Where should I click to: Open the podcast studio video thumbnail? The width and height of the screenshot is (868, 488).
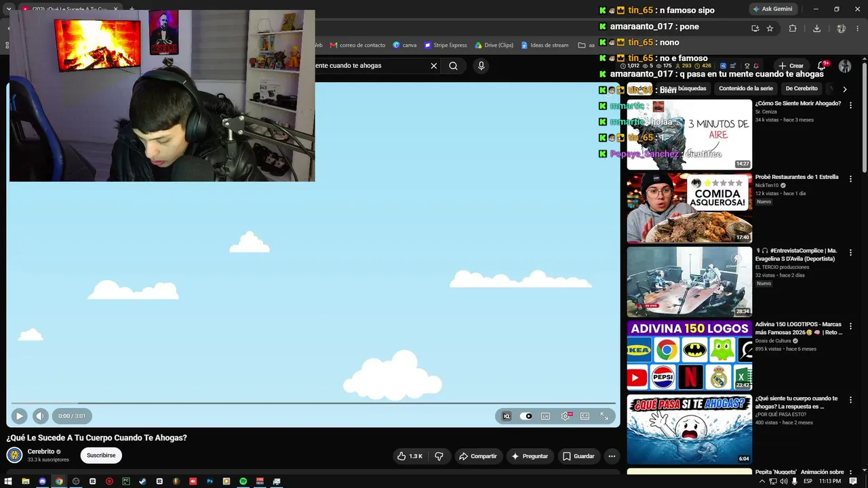point(689,282)
